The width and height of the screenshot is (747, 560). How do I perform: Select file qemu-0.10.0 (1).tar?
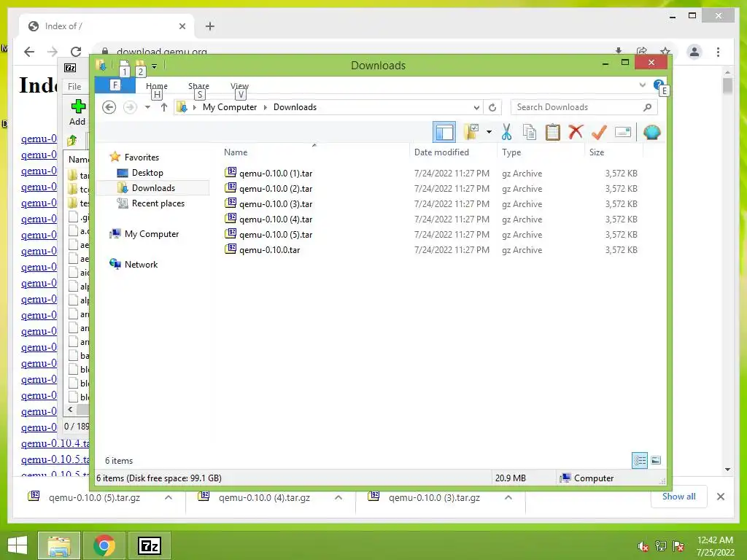[275, 174]
